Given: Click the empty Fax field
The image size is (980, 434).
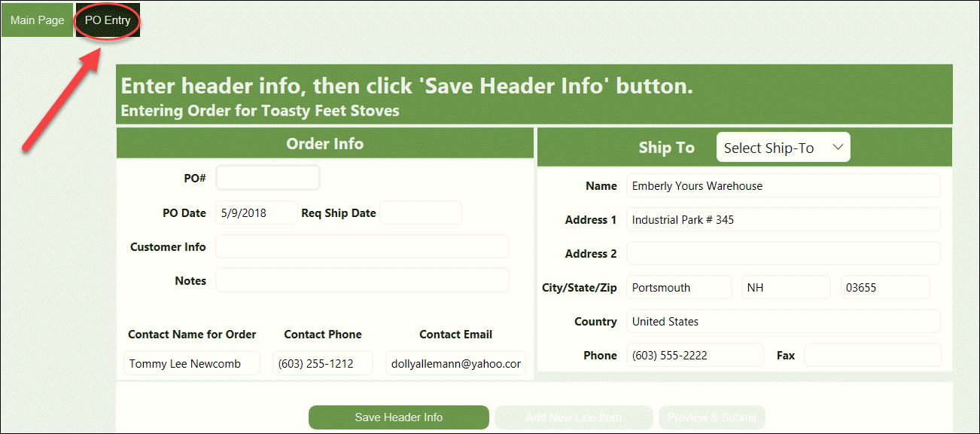Looking at the screenshot, I should click(872, 355).
